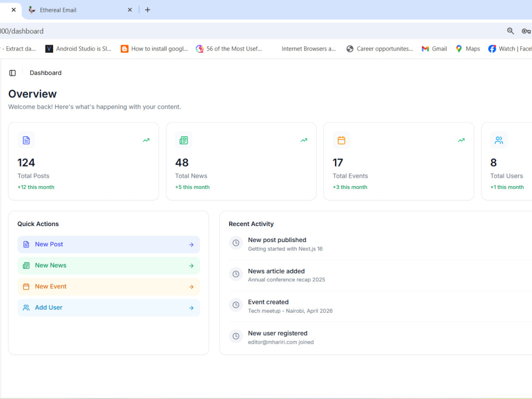Viewport: 532px width, 399px height.
Task: Click clock icon beside New post published
Action: [x=236, y=243]
